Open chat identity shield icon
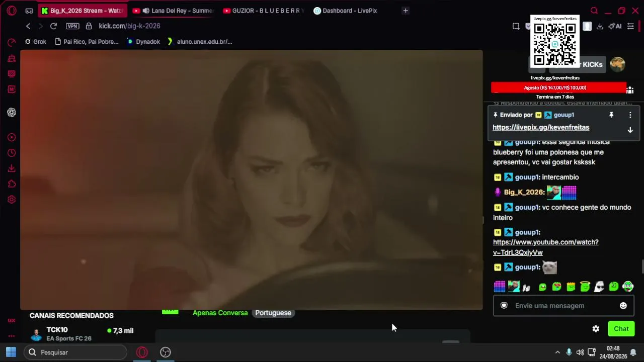 pyautogui.click(x=504, y=306)
